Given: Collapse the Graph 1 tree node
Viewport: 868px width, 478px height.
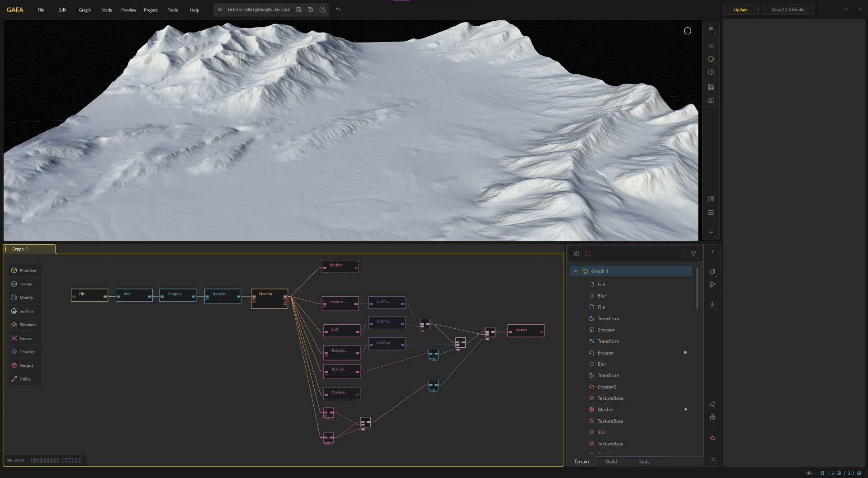Looking at the screenshot, I should tap(576, 271).
